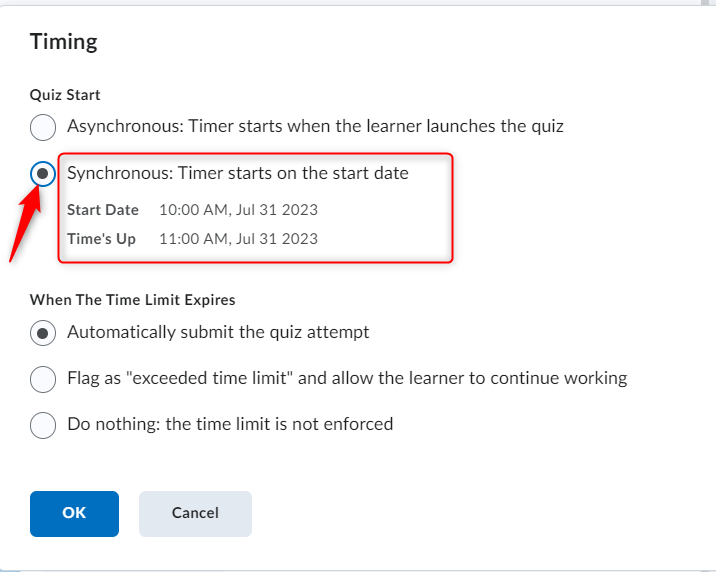Click the end time value 11:00 AM, Jul 31 2023
716x572 pixels.
point(238,239)
